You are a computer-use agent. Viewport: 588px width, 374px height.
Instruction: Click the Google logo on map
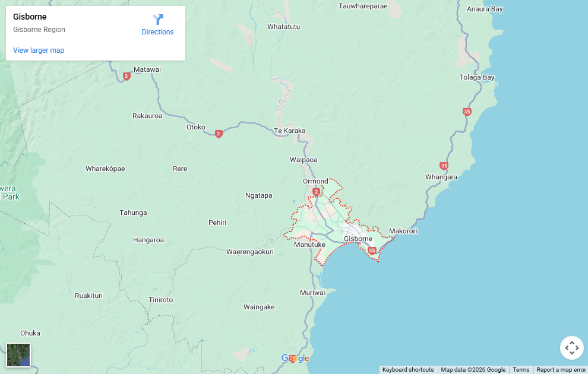point(295,358)
